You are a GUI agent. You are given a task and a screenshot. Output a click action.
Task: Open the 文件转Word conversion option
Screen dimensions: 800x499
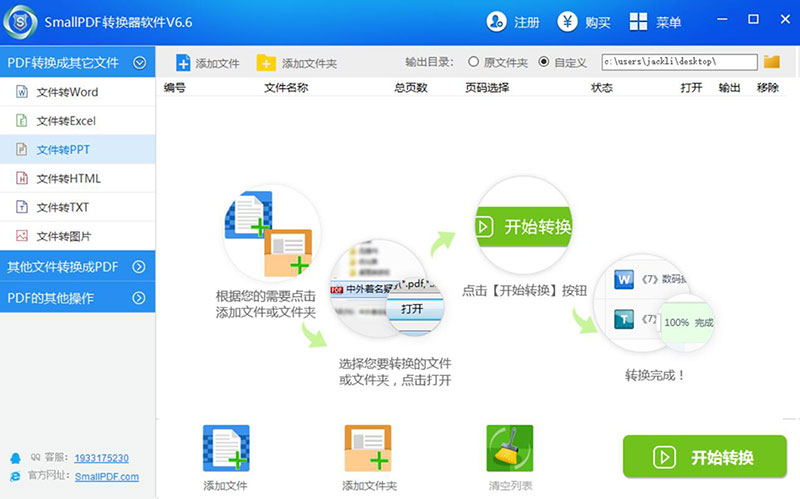tap(78, 92)
